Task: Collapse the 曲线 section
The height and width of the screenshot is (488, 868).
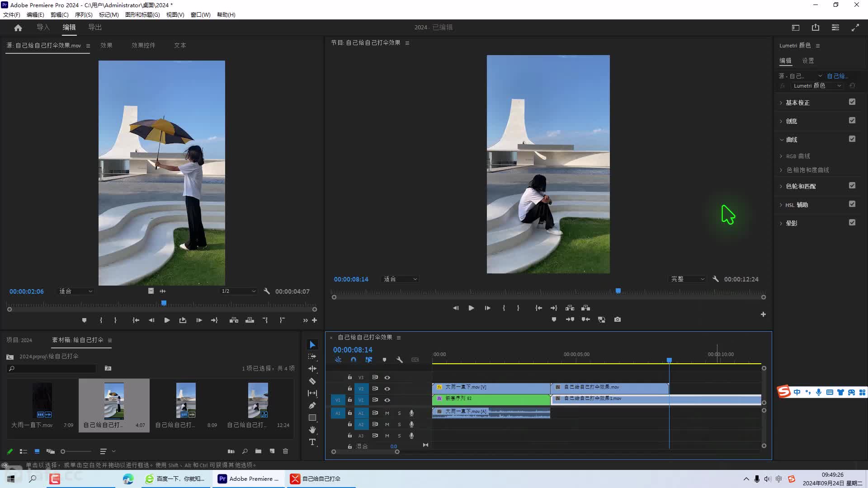Action: point(781,140)
